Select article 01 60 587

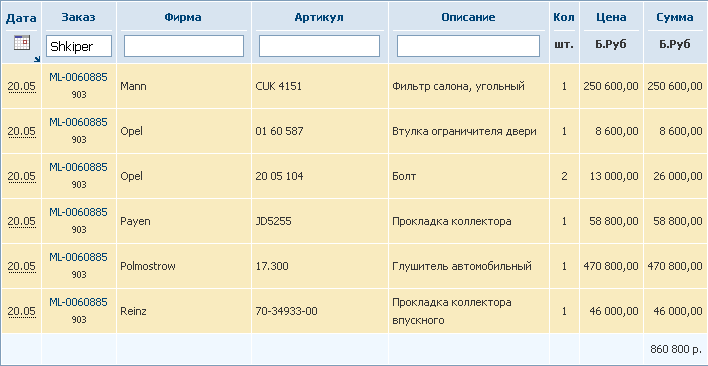pos(279,131)
